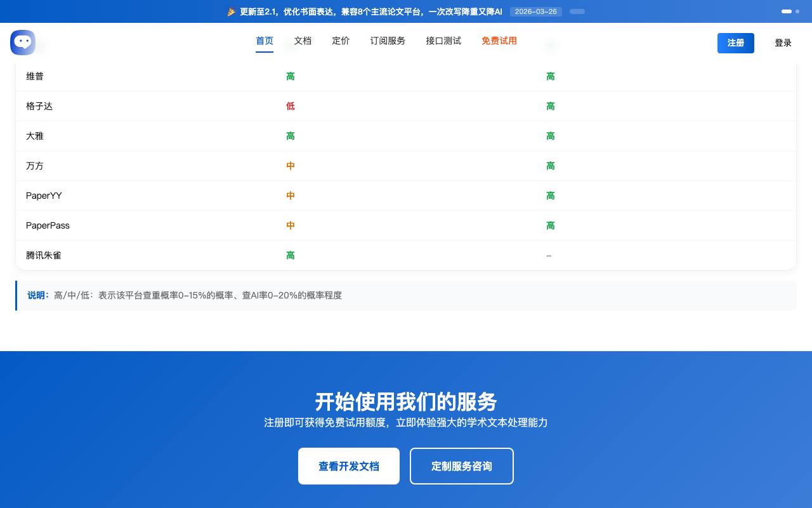Screen dimensions: 812x508
Task: Select the active banner carousel indicator
Action: pos(787,11)
